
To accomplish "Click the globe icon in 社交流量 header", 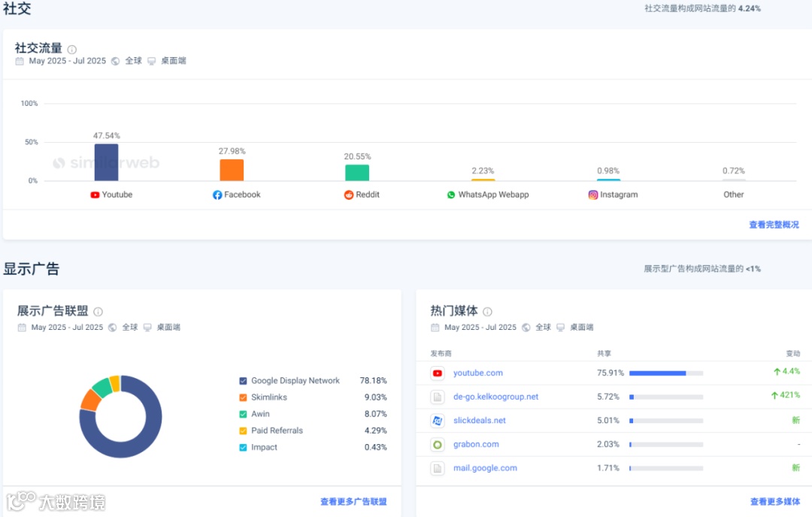I will 116,61.
